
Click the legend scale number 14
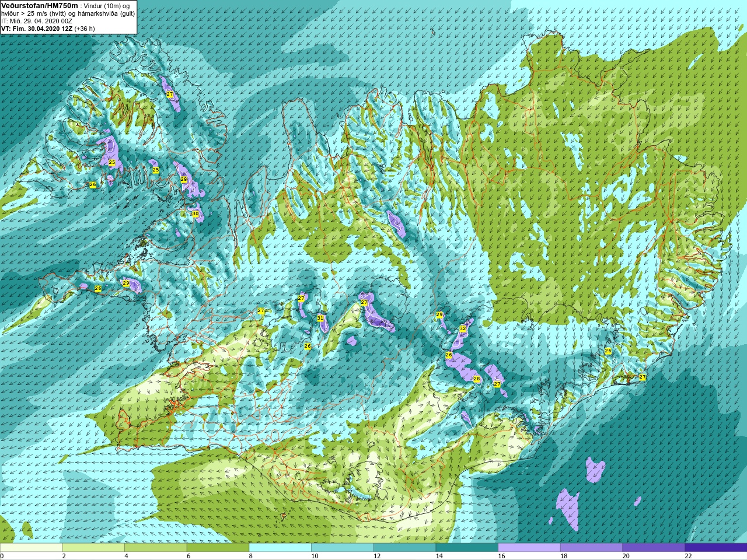439,556
